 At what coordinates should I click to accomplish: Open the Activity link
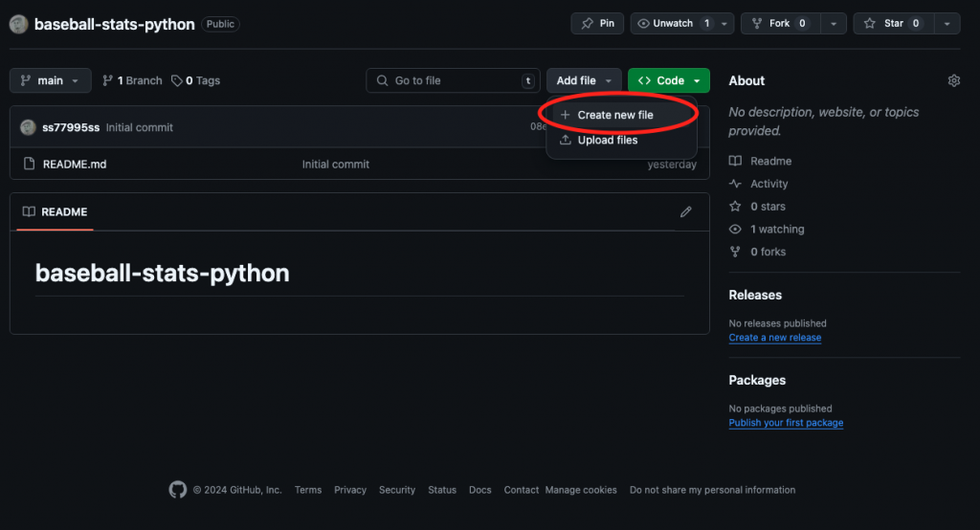pyautogui.click(x=759, y=184)
